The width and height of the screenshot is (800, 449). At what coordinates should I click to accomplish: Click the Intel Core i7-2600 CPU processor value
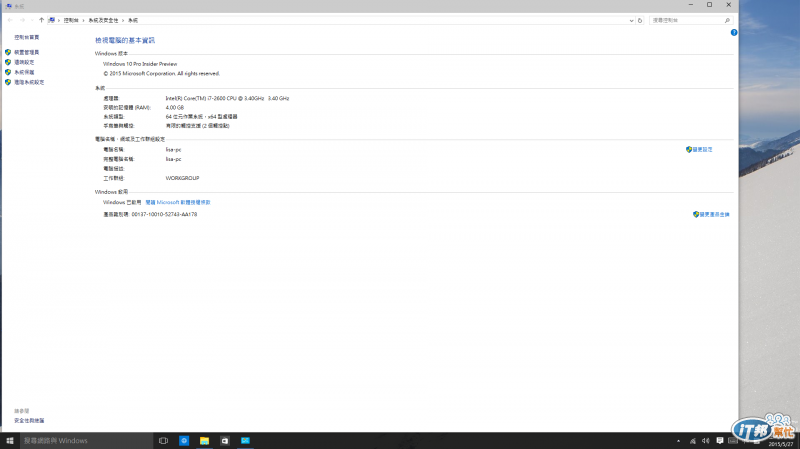[227, 98]
